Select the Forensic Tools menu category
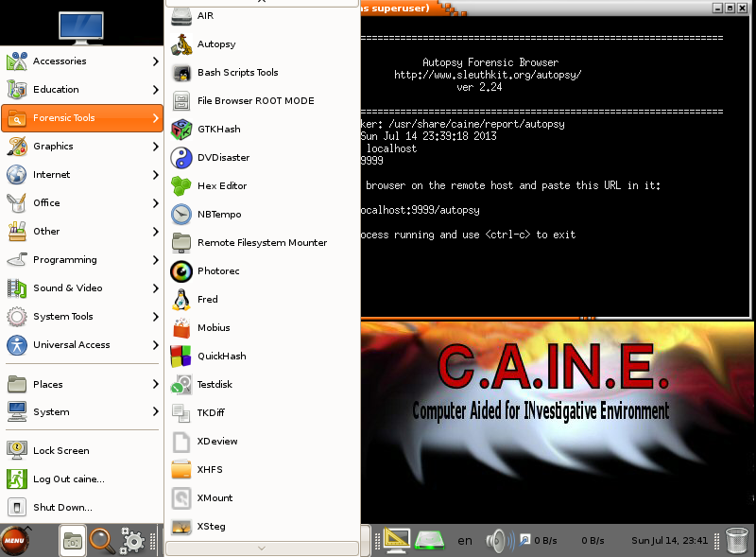 coord(82,118)
